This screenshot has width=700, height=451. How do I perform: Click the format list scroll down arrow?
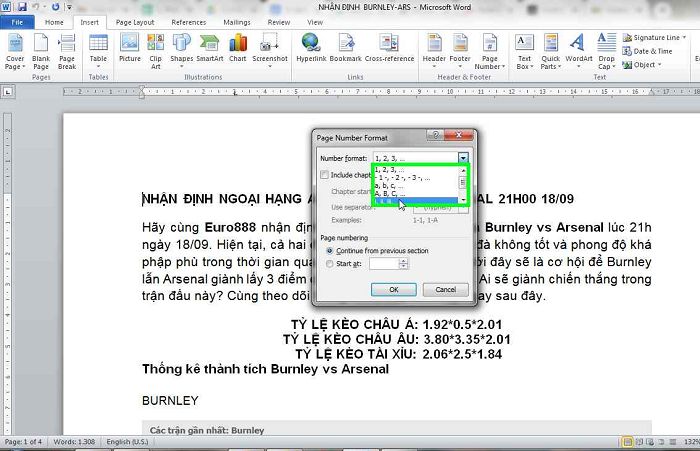[463, 200]
